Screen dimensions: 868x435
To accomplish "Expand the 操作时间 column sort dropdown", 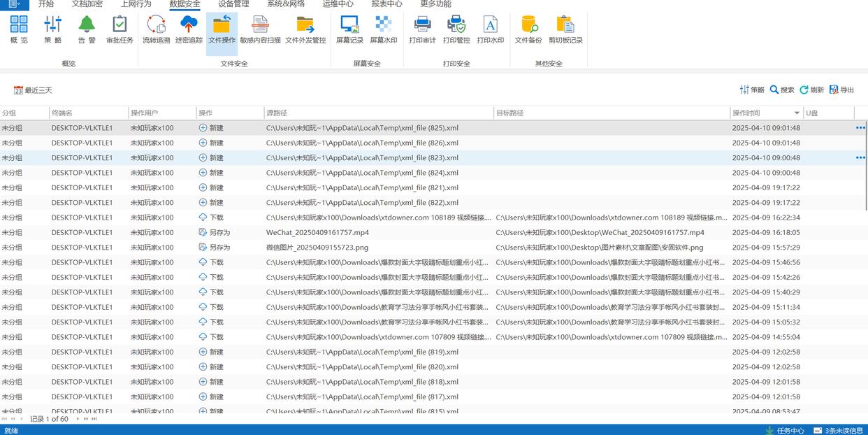I will 797,113.
